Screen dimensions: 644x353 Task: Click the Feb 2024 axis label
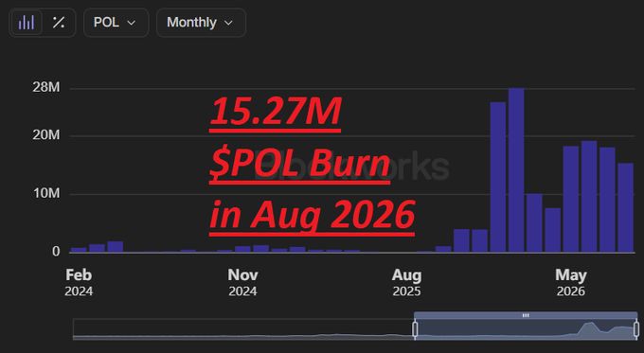tap(79, 282)
